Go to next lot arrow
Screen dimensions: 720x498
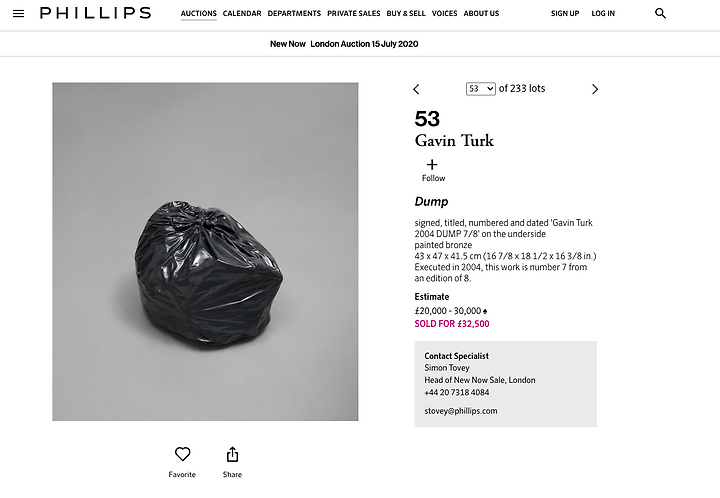click(x=595, y=89)
